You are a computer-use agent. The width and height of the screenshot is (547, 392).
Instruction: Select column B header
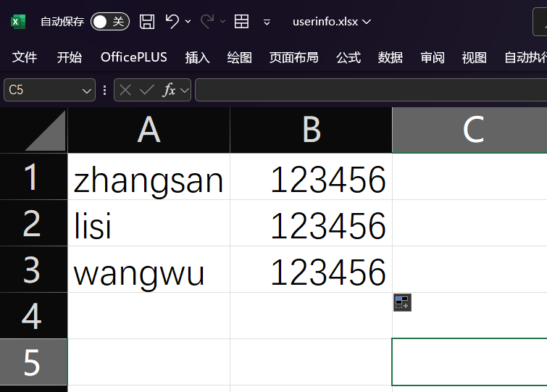tap(312, 130)
